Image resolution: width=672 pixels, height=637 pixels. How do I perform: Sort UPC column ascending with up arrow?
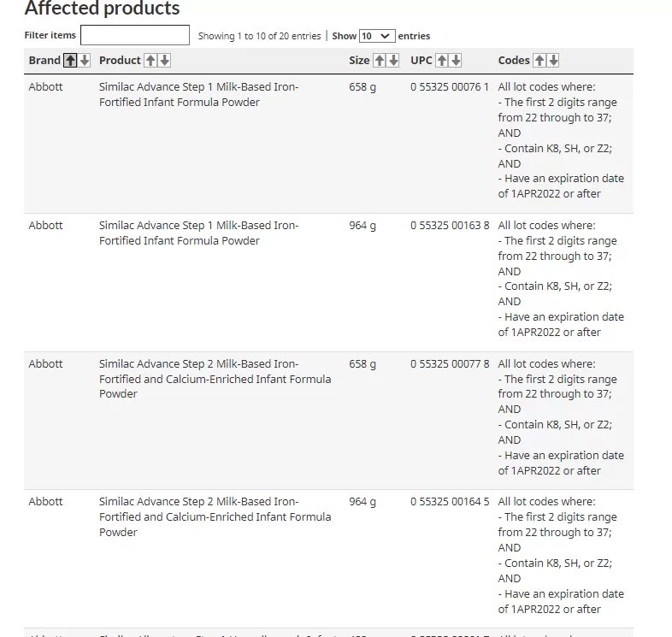[x=442, y=61]
